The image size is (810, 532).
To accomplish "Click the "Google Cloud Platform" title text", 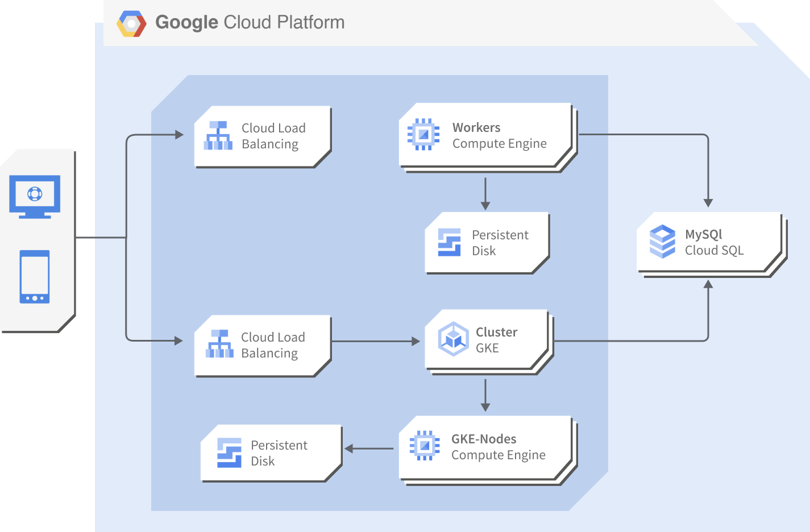I will click(250, 22).
